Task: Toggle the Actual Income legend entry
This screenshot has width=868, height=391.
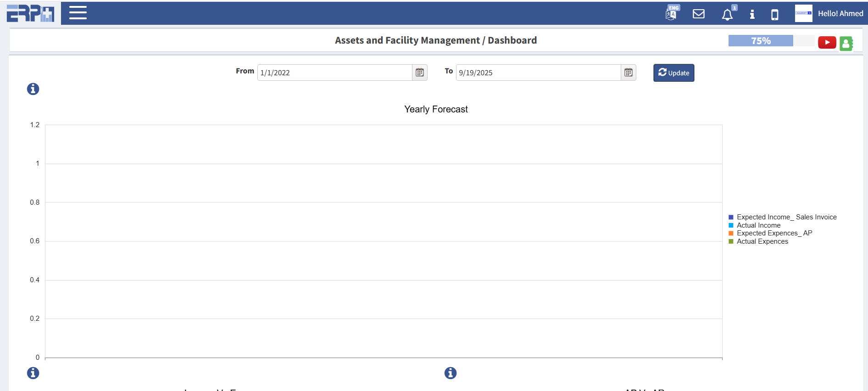Action: pos(758,225)
